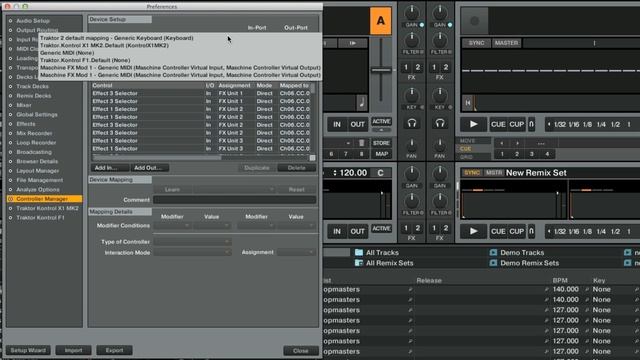Open the All Remix Sets favorite icon

coord(359,263)
